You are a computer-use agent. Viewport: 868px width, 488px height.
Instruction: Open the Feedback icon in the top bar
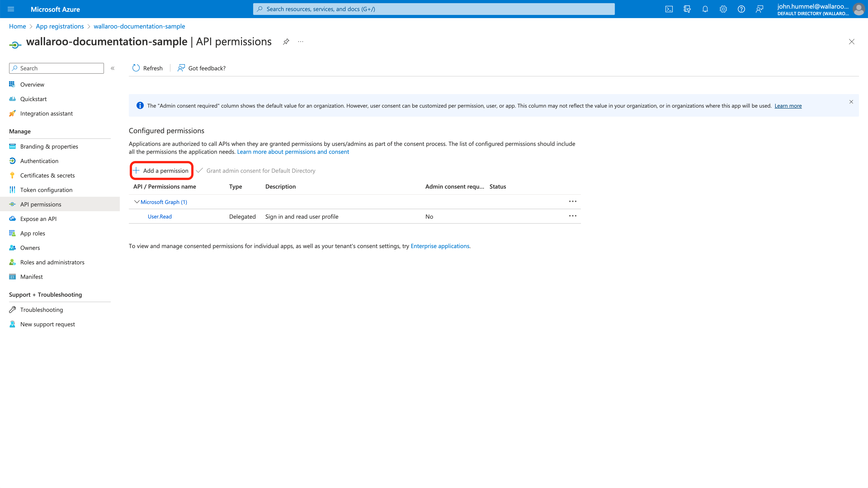759,9
